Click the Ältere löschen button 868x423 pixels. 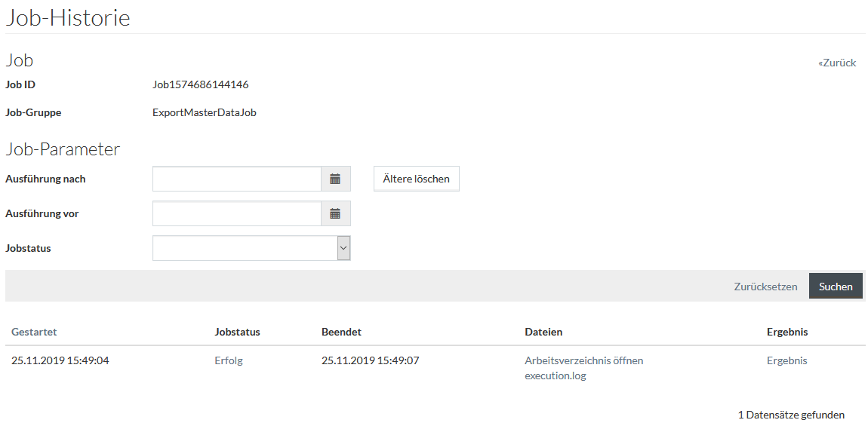417,179
